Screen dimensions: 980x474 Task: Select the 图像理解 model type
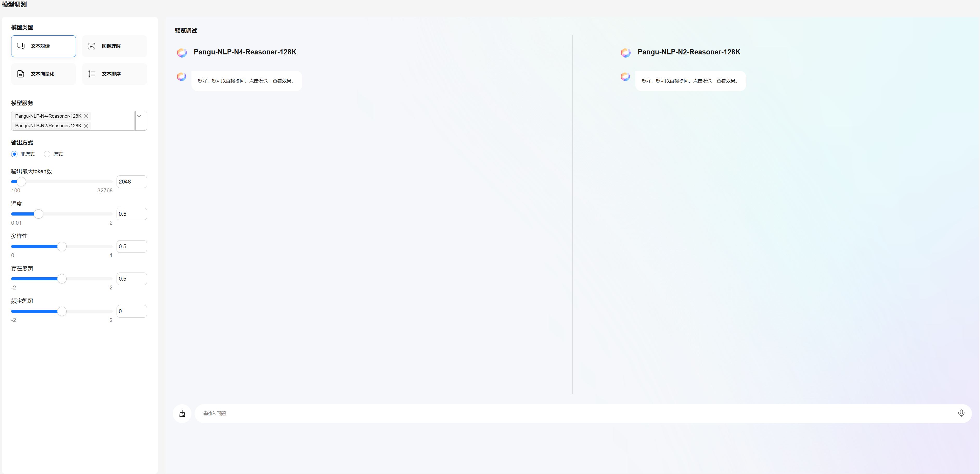tap(114, 46)
